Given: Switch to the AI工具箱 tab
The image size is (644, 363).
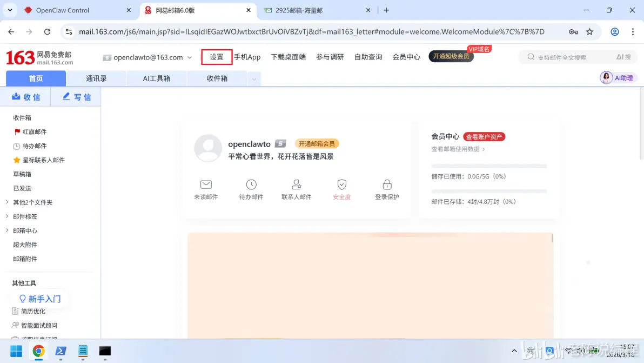Looking at the screenshot, I should tap(157, 78).
